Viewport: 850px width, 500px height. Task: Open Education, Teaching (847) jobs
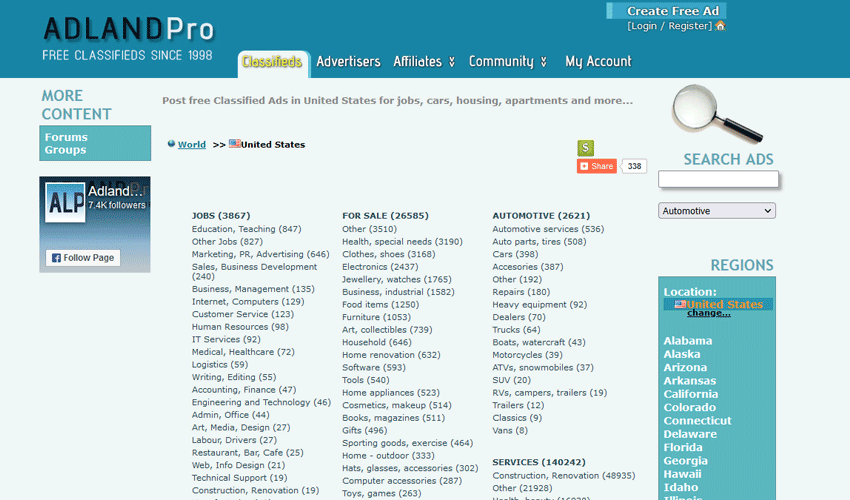[x=246, y=229]
